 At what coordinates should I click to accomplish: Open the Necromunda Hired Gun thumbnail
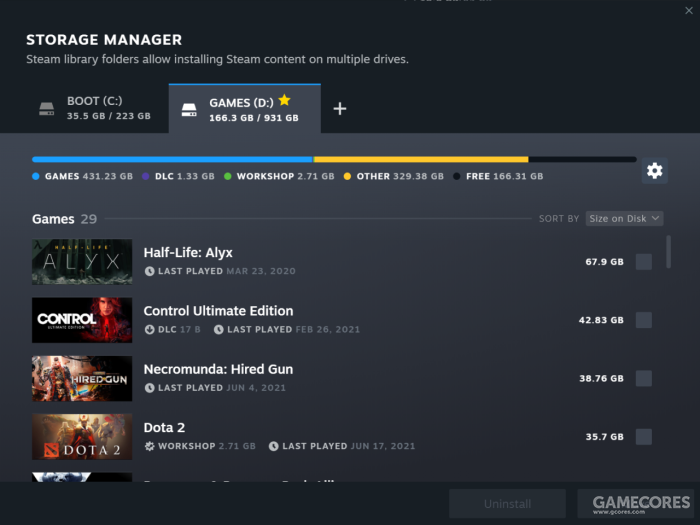82,379
